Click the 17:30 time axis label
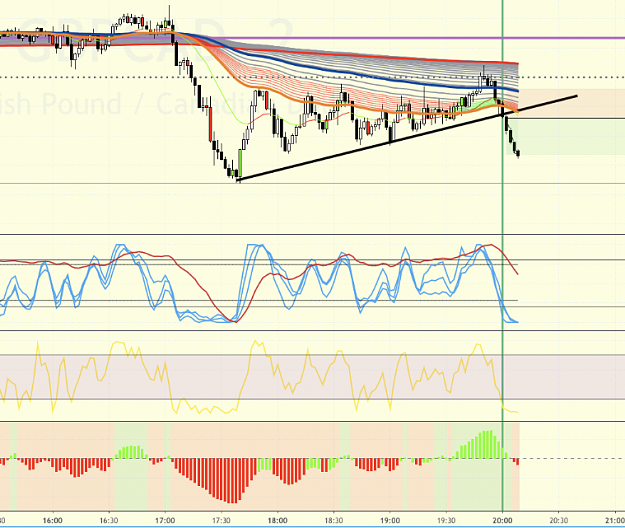 coord(221,520)
